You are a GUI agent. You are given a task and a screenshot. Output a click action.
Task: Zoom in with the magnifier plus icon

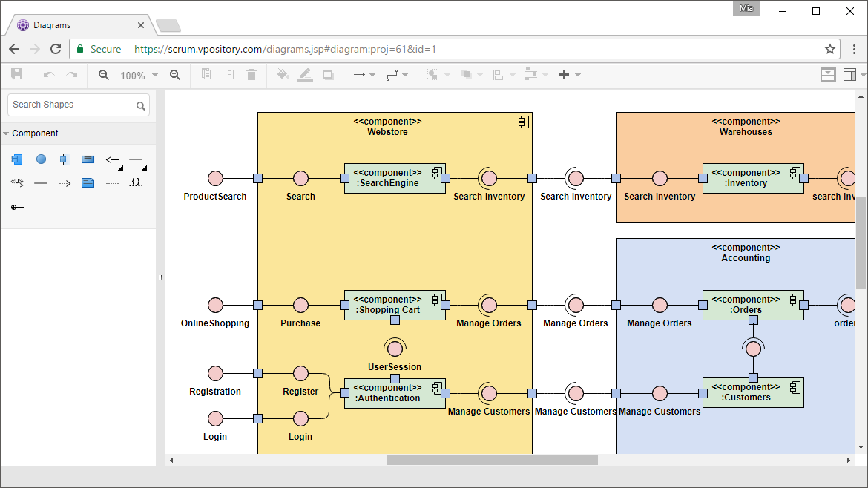click(x=175, y=75)
